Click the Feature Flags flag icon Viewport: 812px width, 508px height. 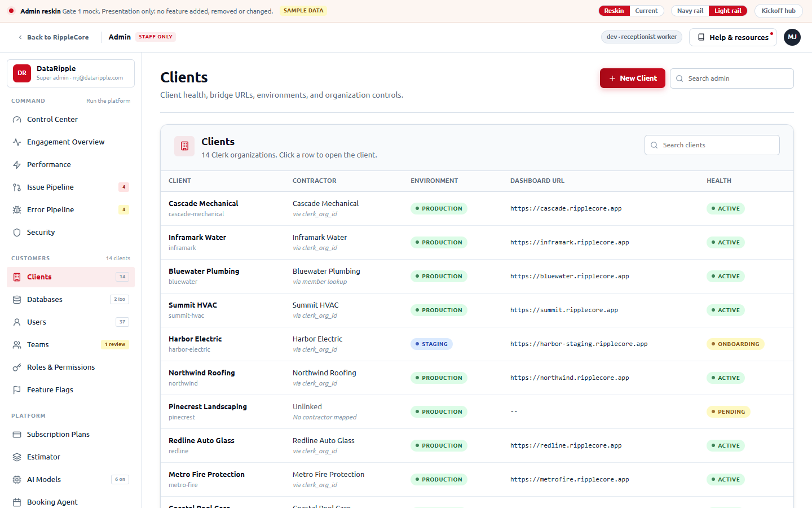tap(17, 390)
